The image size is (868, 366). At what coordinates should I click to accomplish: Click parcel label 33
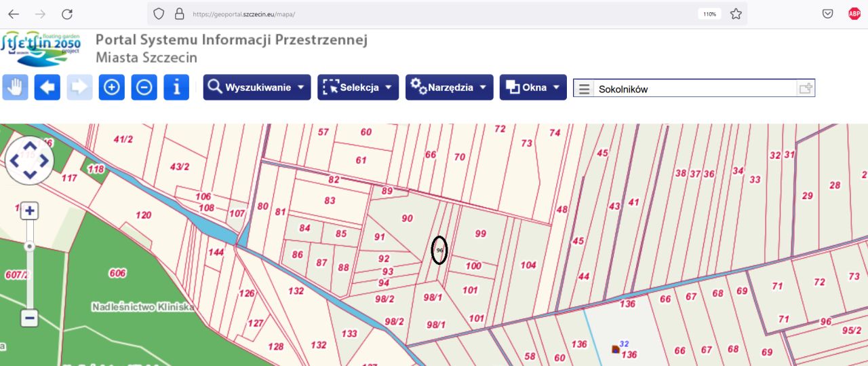(x=755, y=179)
